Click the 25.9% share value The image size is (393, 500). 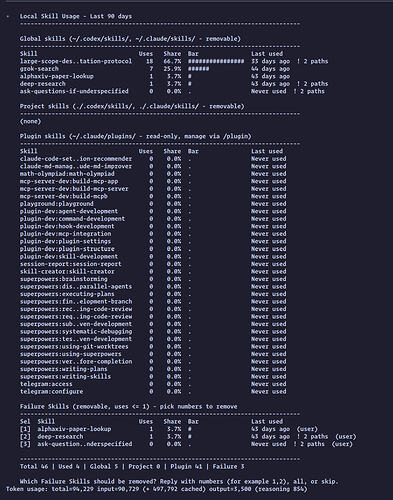coord(172,69)
